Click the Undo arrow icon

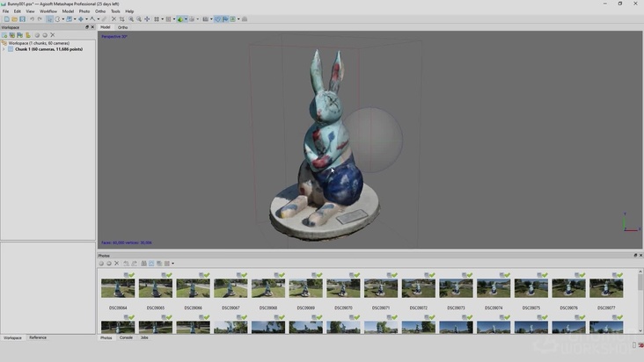pos(32,18)
